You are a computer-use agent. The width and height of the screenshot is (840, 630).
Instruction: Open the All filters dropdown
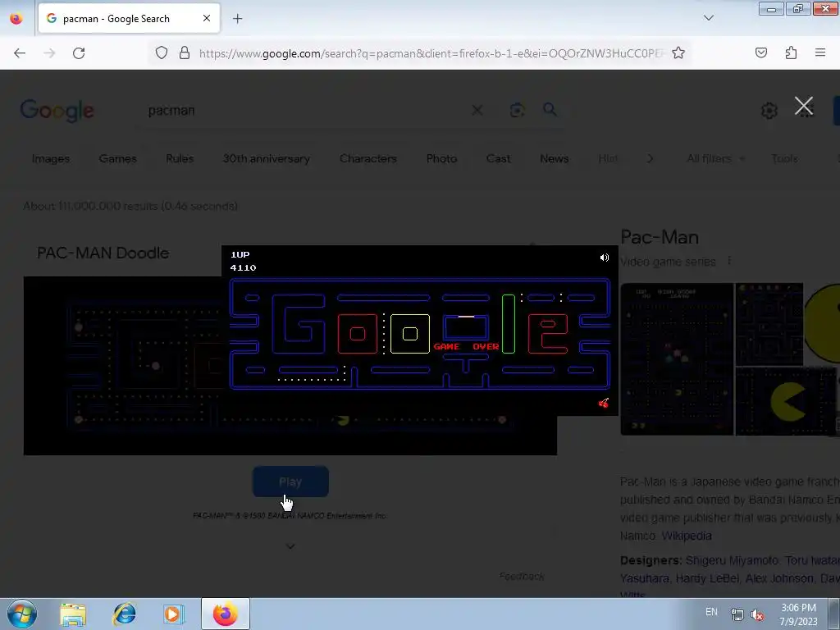coord(715,158)
